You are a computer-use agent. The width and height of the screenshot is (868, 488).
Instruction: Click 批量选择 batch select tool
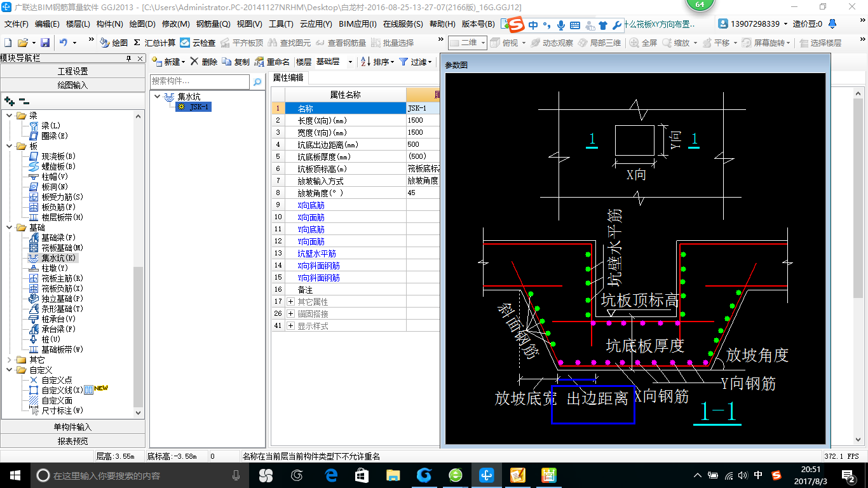click(x=392, y=43)
